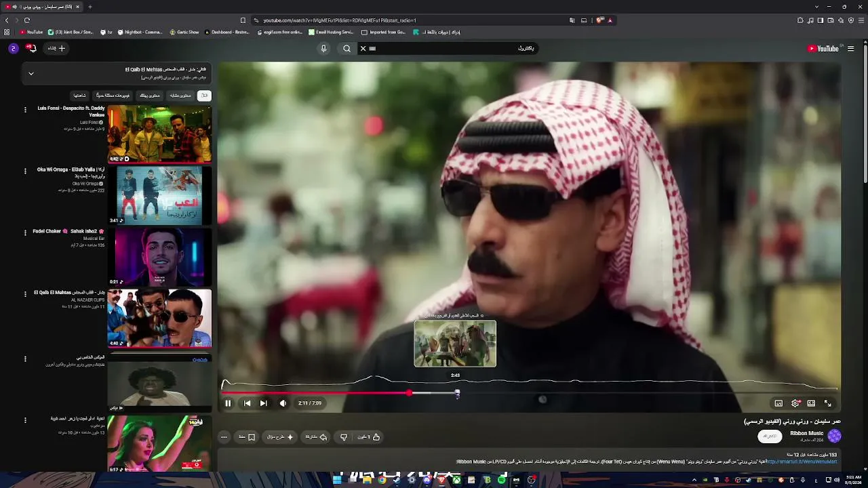Start voice search with microphone
The image size is (868, 488).
pos(323,48)
